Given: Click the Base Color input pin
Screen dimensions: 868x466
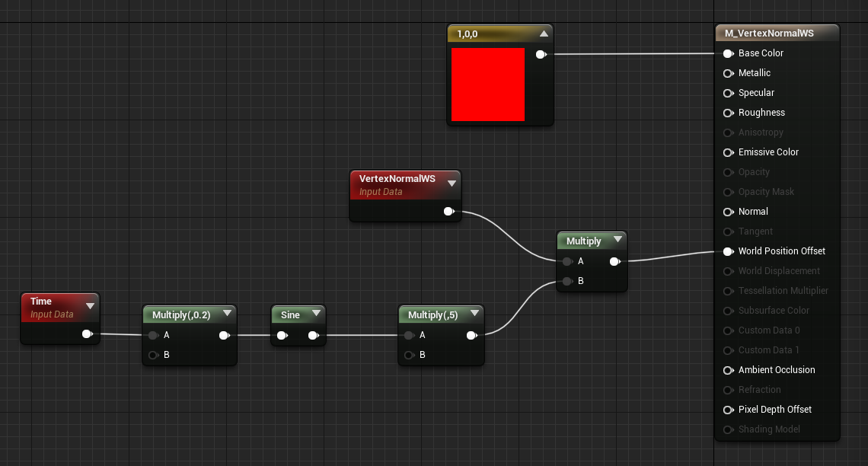Looking at the screenshot, I should point(729,53).
